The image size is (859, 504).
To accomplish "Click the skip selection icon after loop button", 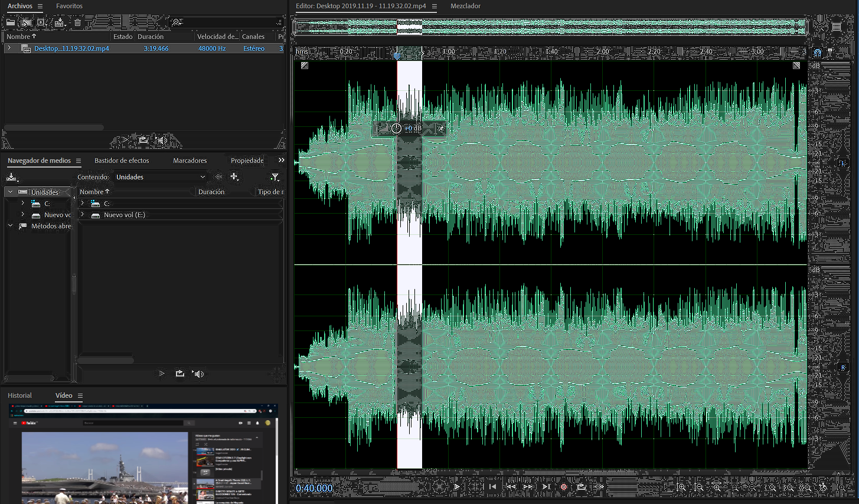I will click(599, 487).
